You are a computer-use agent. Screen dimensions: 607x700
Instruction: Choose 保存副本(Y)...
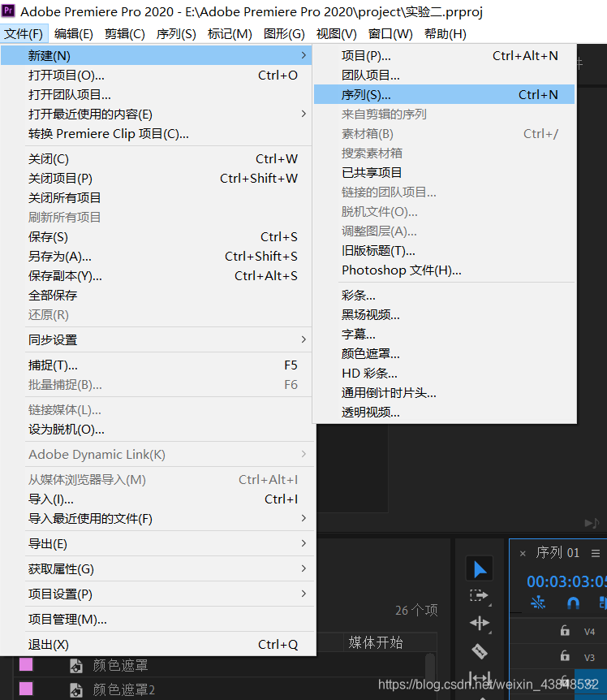pos(156,276)
